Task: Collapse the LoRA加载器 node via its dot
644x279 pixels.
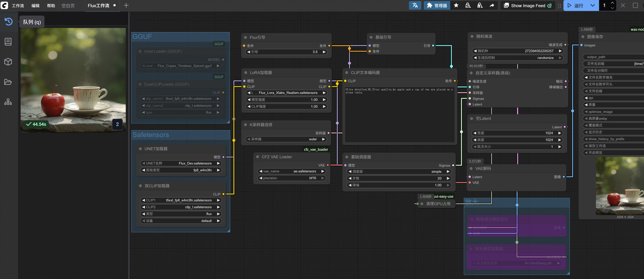Action: (245, 73)
